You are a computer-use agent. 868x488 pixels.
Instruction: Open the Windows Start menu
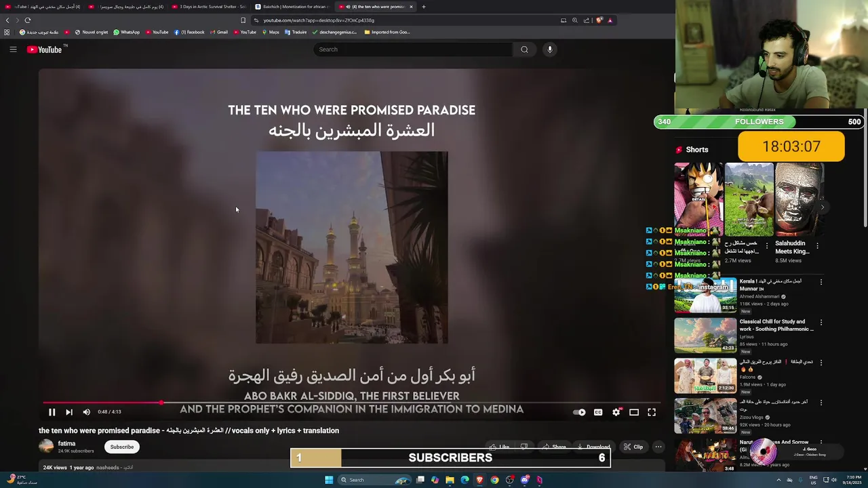(329, 480)
